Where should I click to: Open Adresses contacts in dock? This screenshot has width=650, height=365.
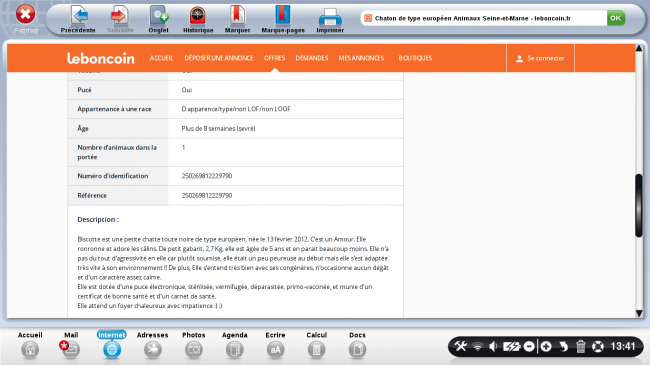[x=153, y=345]
